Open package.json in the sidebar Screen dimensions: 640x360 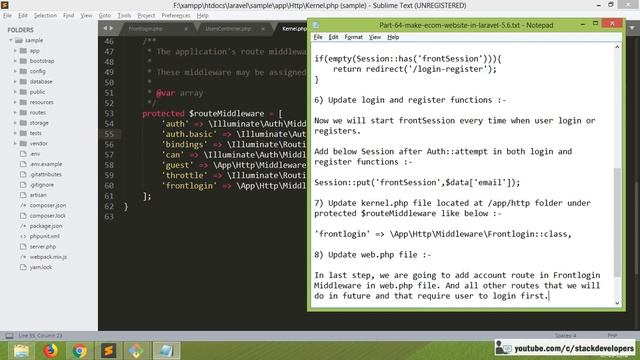(46, 226)
